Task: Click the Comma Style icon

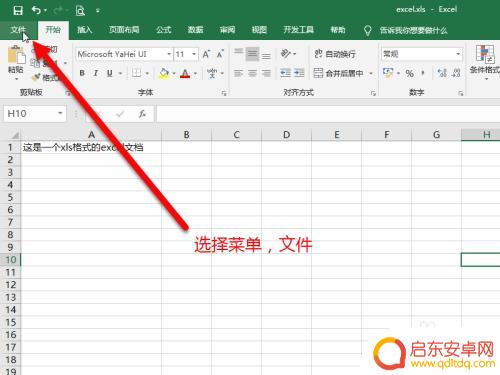Action: (423, 73)
